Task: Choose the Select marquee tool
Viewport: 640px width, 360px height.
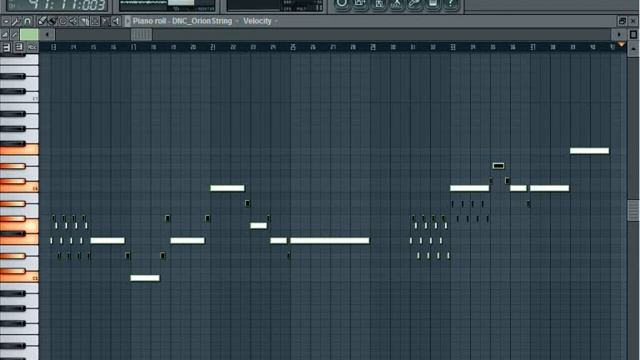Action: point(95,21)
